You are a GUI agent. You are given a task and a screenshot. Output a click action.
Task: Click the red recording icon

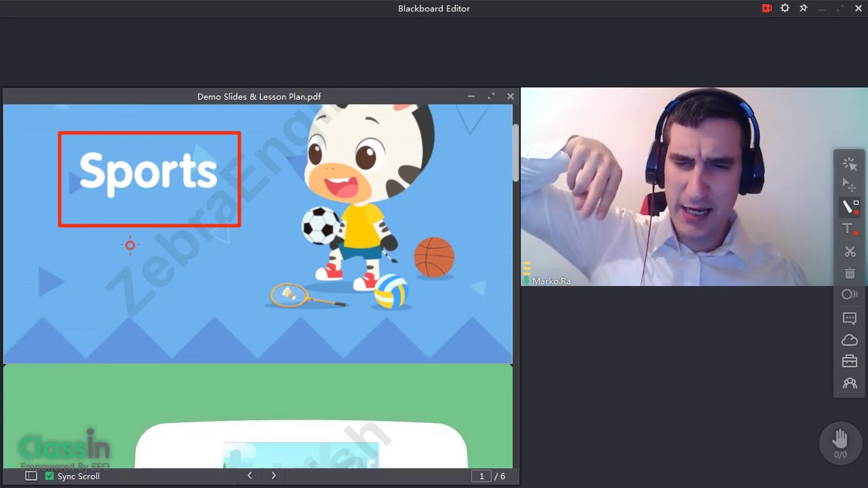click(x=767, y=8)
